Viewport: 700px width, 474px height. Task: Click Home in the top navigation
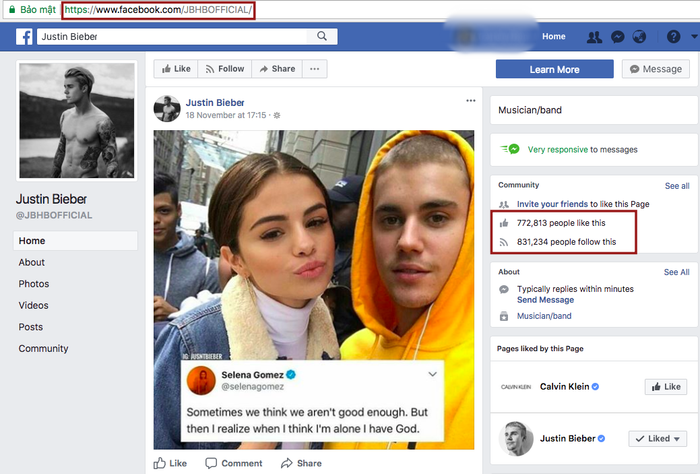pos(554,37)
